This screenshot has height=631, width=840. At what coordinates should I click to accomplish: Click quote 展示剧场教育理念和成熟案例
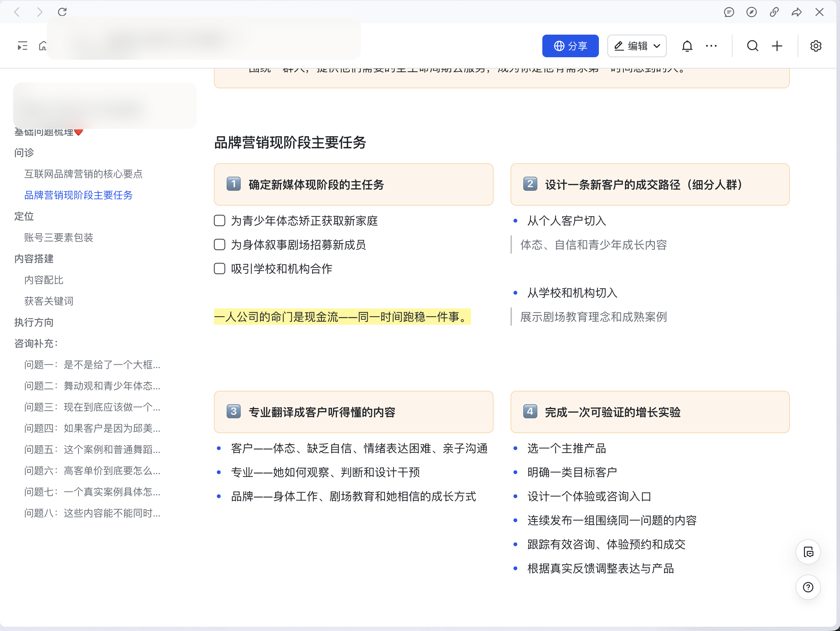pos(594,317)
